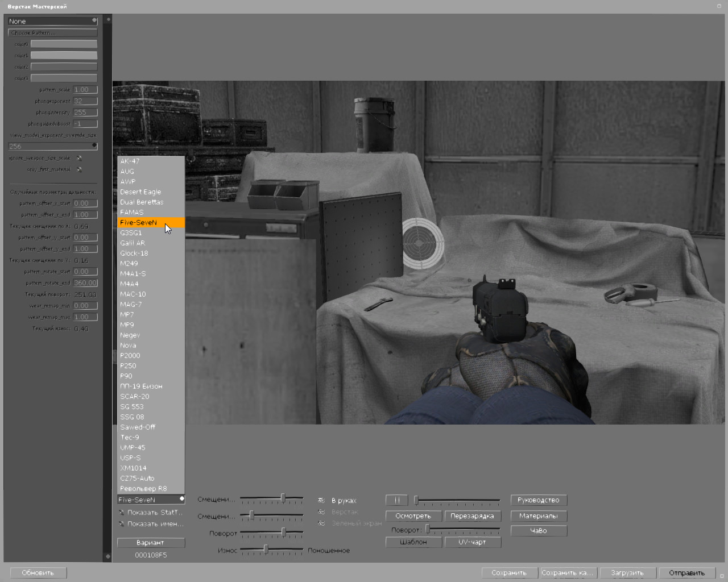Select the highlighted Five-SeveN list entry
Screen dimensions: 728x582
(x=151, y=222)
